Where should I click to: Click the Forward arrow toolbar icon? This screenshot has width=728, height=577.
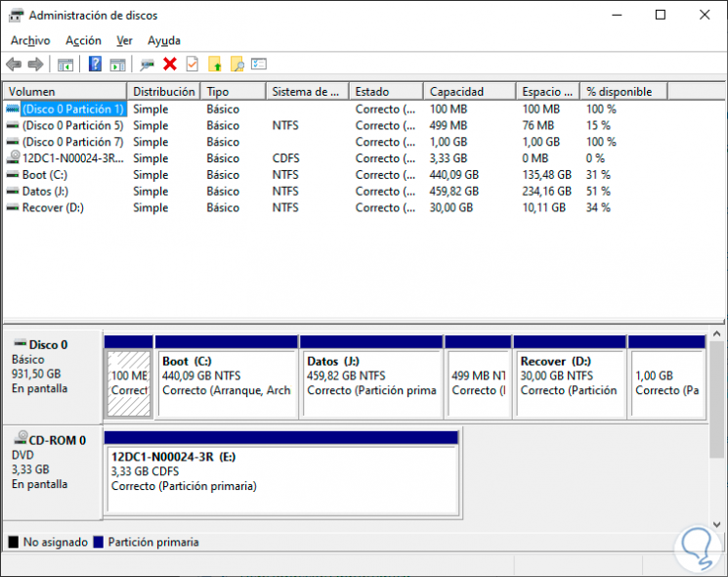36,65
